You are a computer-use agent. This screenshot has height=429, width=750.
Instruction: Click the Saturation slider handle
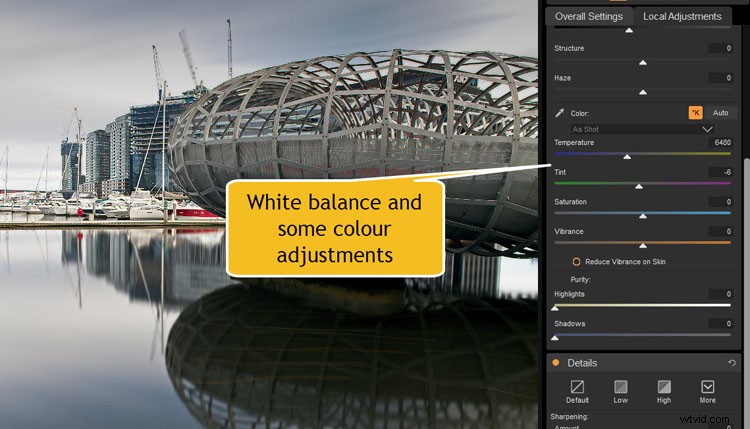643,216
